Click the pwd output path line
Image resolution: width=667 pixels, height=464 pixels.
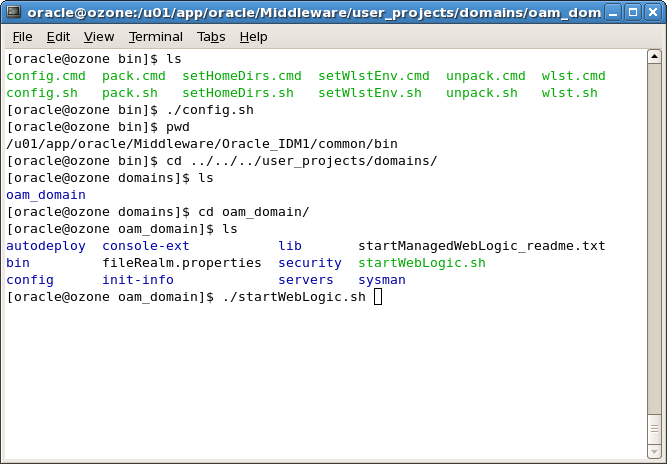tap(202, 144)
